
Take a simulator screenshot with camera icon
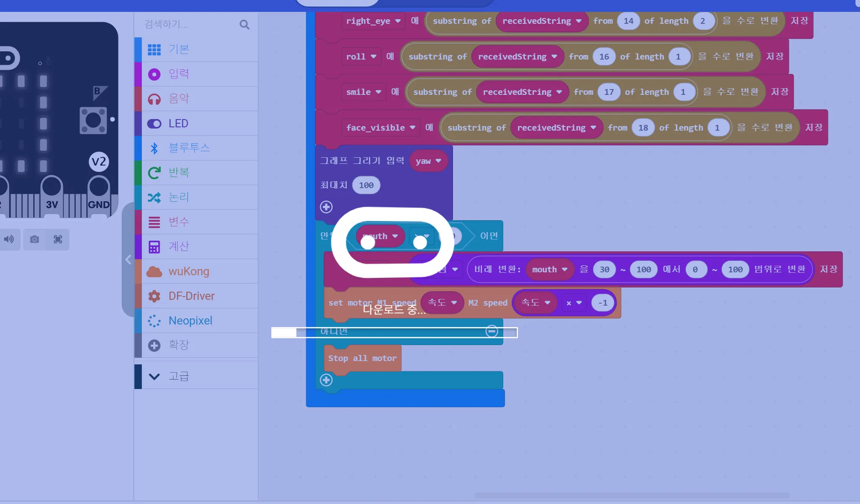coord(34,239)
